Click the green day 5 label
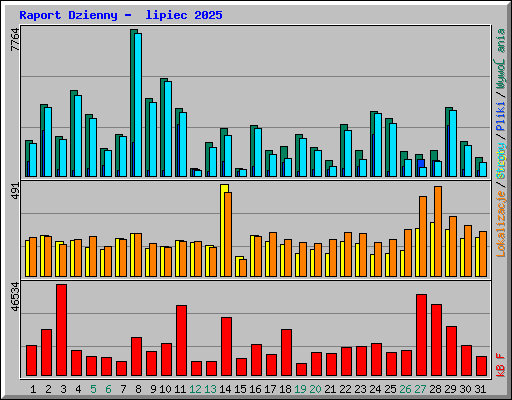 [x=93, y=389]
